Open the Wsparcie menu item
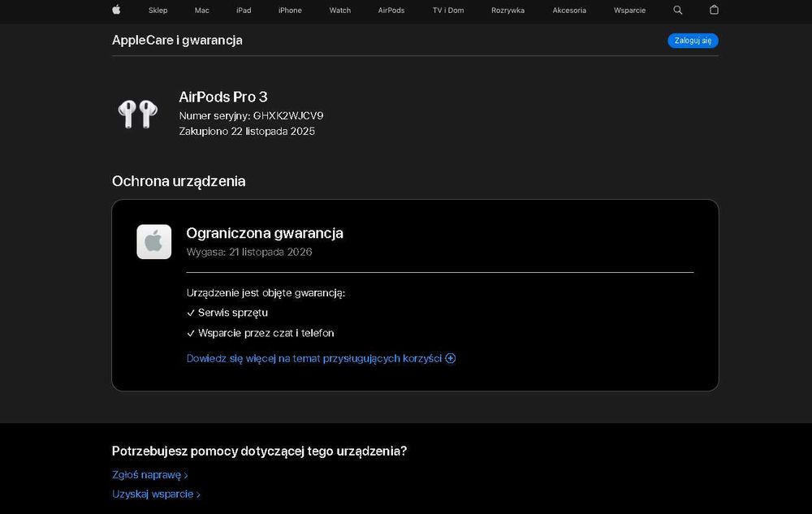 (x=630, y=11)
